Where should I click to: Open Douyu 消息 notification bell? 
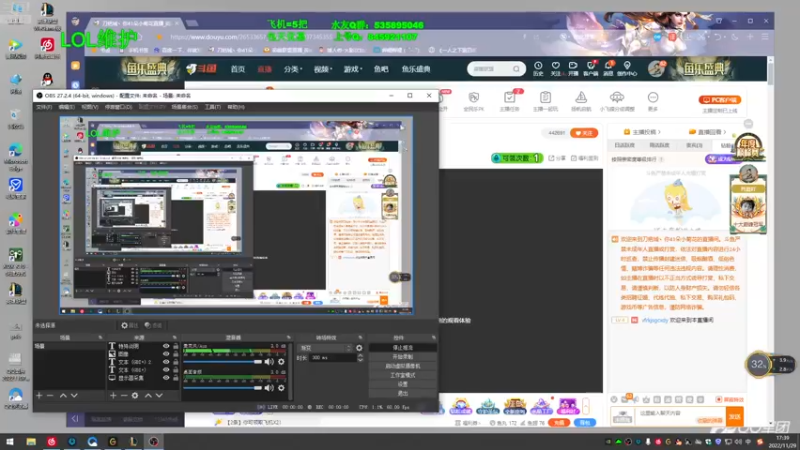tap(608, 68)
